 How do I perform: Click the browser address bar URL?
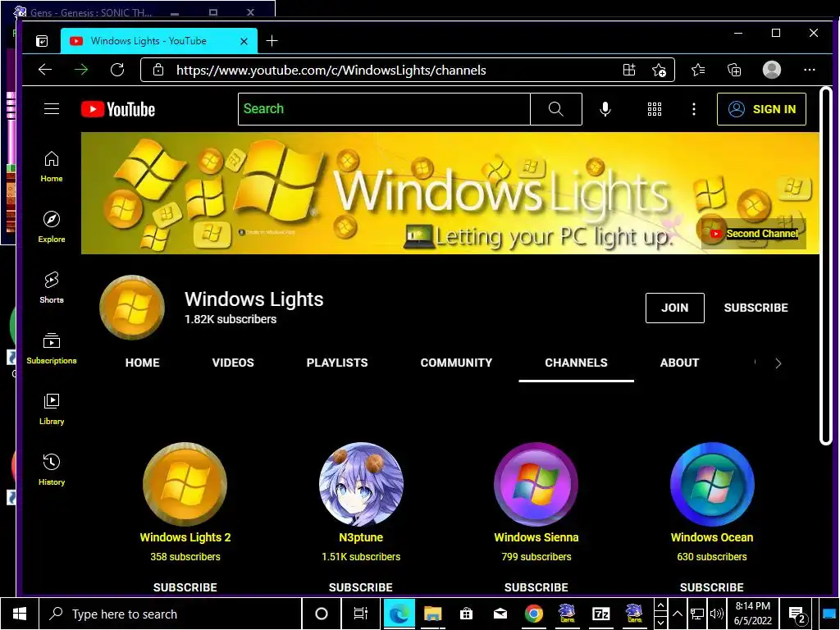click(331, 71)
